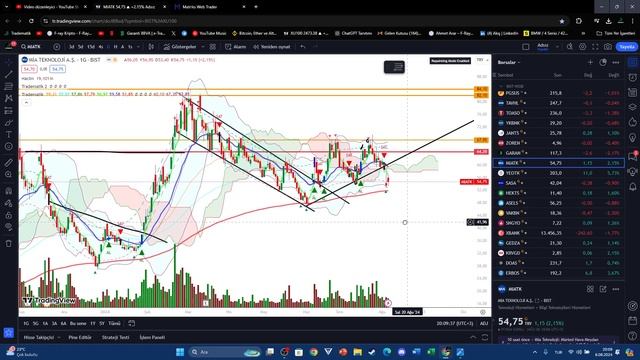Select the trend line drawing tool
The height and width of the screenshot is (360, 640).
click(9, 74)
